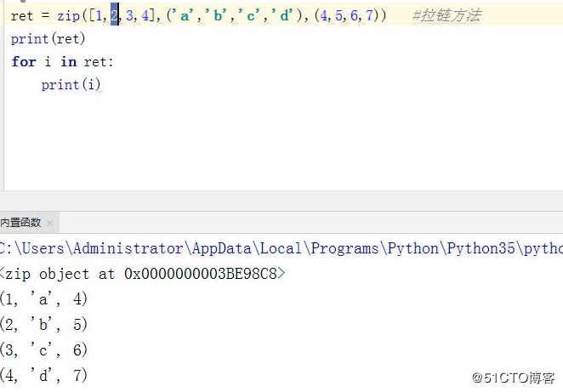Click the output line (3, 'c', 6)
The height and width of the screenshot is (392, 563).
[x=44, y=350]
